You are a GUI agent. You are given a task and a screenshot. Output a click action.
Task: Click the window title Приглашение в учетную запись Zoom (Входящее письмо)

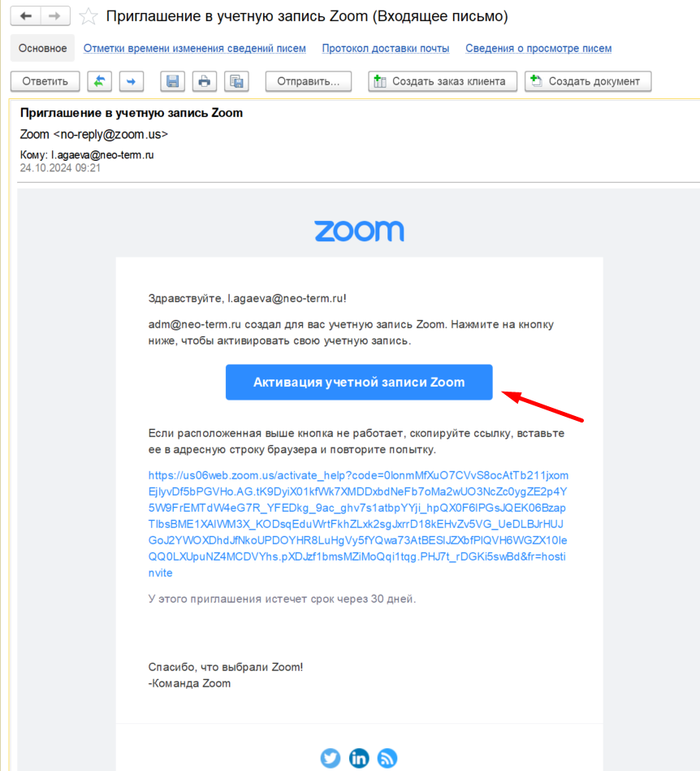point(307,16)
